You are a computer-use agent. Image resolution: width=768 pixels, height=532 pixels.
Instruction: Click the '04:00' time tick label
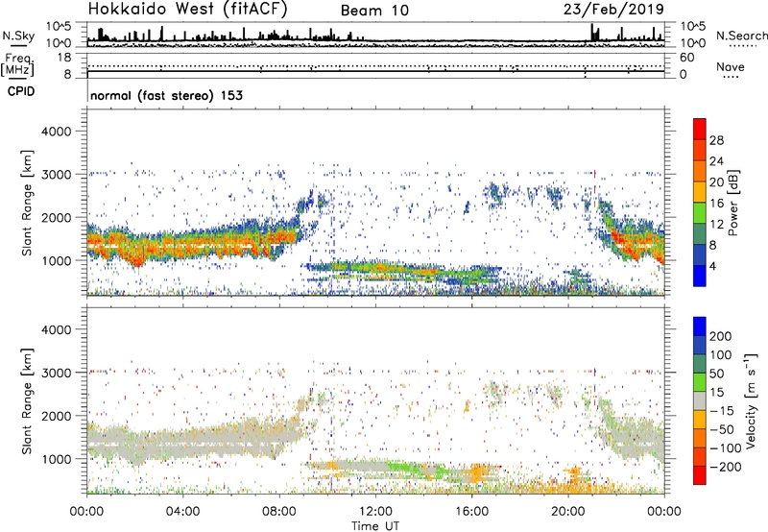[182, 512]
